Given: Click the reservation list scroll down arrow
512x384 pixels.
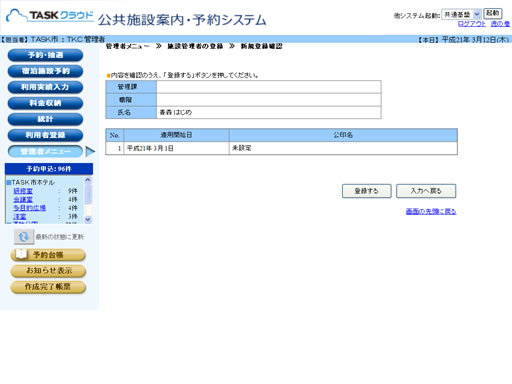Looking at the screenshot, I should click(x=88, y=219).
